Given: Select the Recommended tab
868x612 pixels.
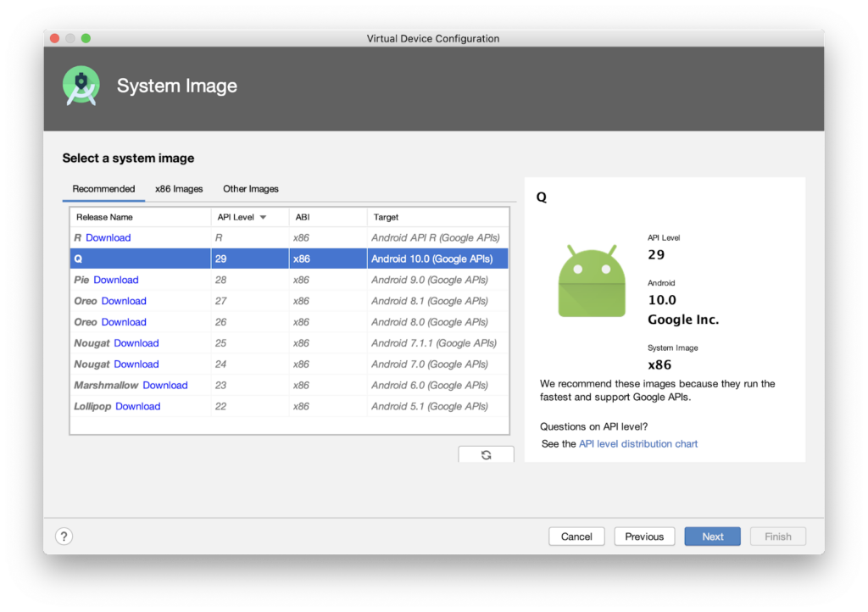Looking at the screenshot, I should (103, 189).
